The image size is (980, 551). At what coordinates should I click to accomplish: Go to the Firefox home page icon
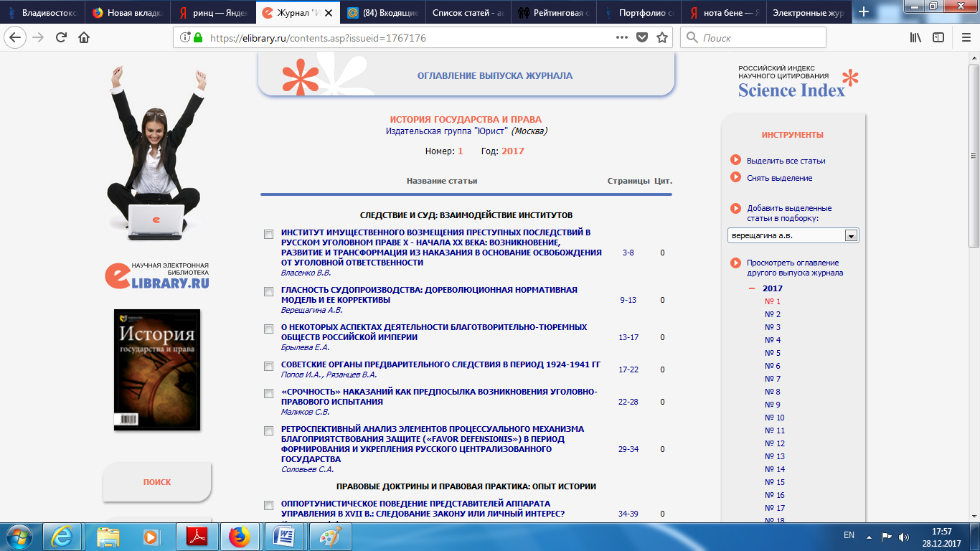point(84,38)
